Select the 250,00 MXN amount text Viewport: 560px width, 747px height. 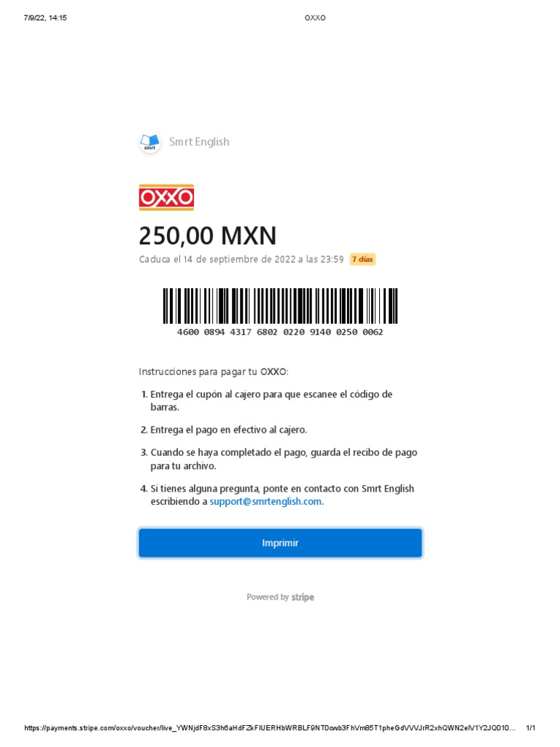[x=208, y=236]
